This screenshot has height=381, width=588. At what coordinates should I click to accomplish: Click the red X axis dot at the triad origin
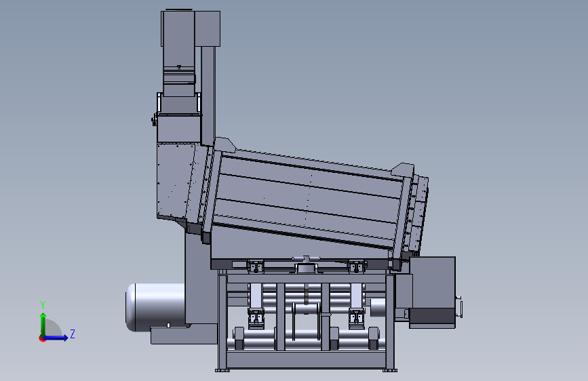(42, 338)
